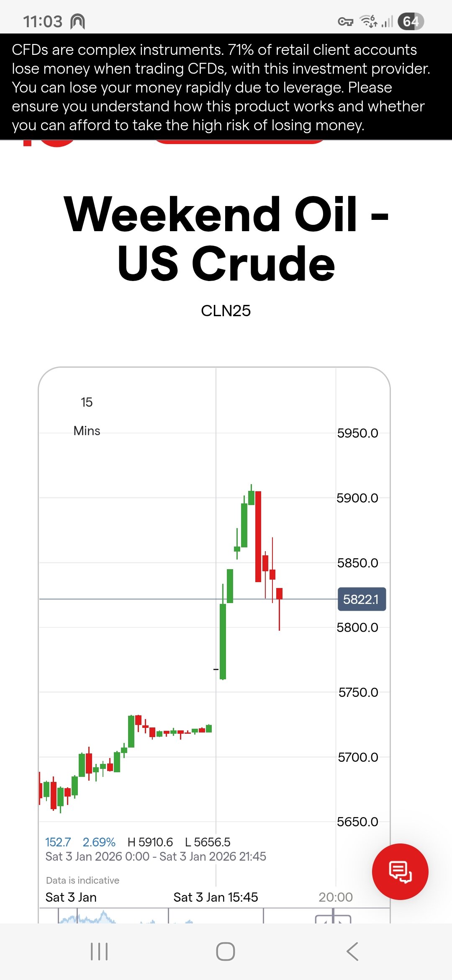
Task: Tap the Wi-Fi status icon
Action: [x=369, y=21]
